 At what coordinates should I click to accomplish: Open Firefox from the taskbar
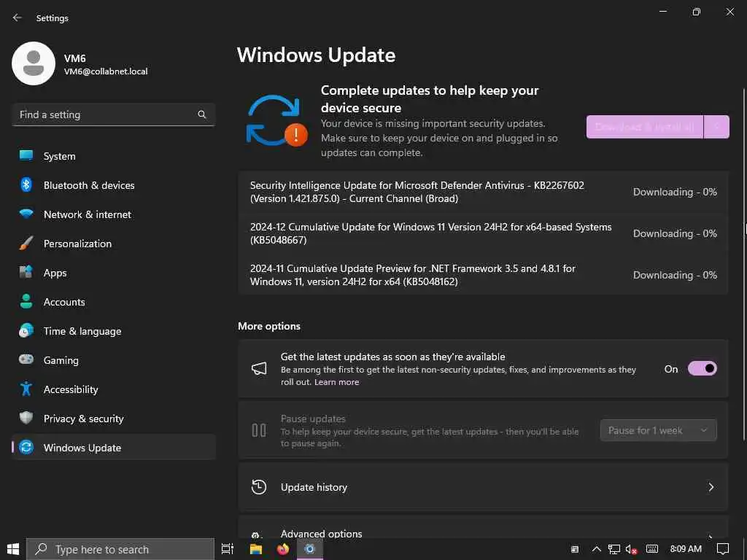click(283, 549)
